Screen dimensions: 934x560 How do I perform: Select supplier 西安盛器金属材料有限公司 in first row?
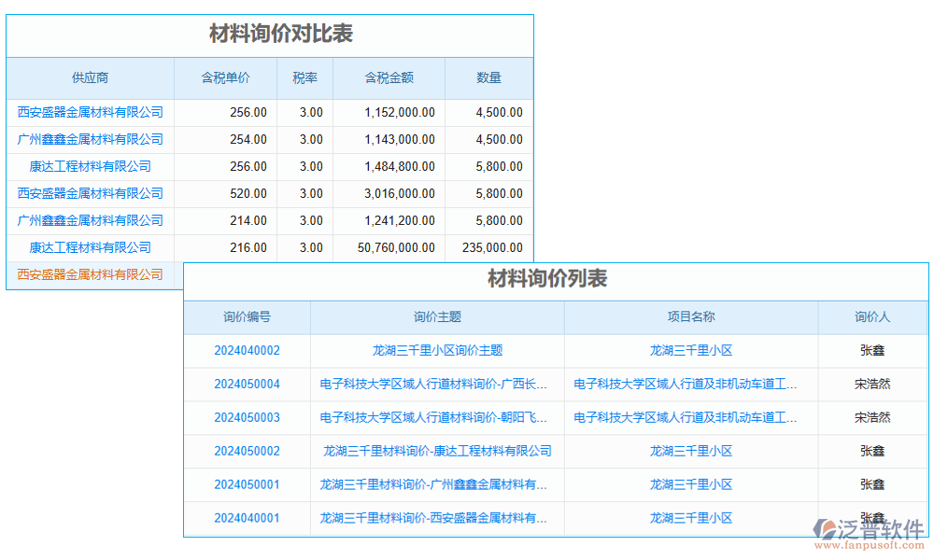(90, 112)
